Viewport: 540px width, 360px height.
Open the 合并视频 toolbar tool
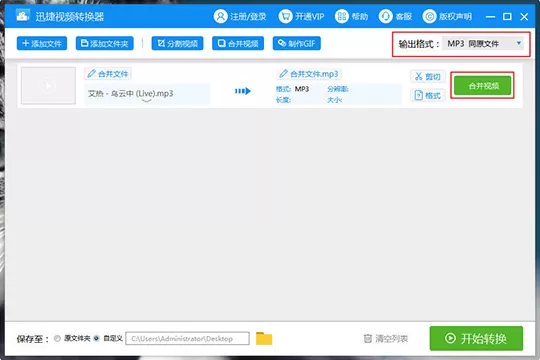pos(238,43)
